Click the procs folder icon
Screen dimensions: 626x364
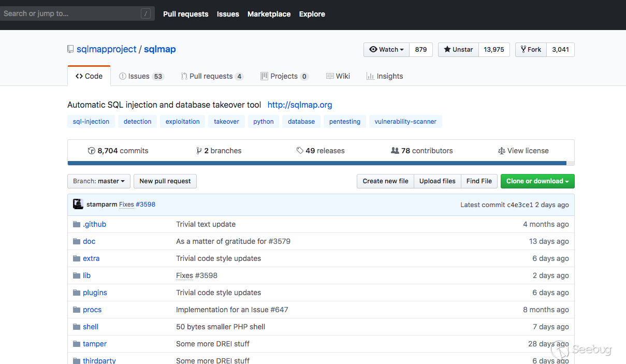[x=77, y=310]
